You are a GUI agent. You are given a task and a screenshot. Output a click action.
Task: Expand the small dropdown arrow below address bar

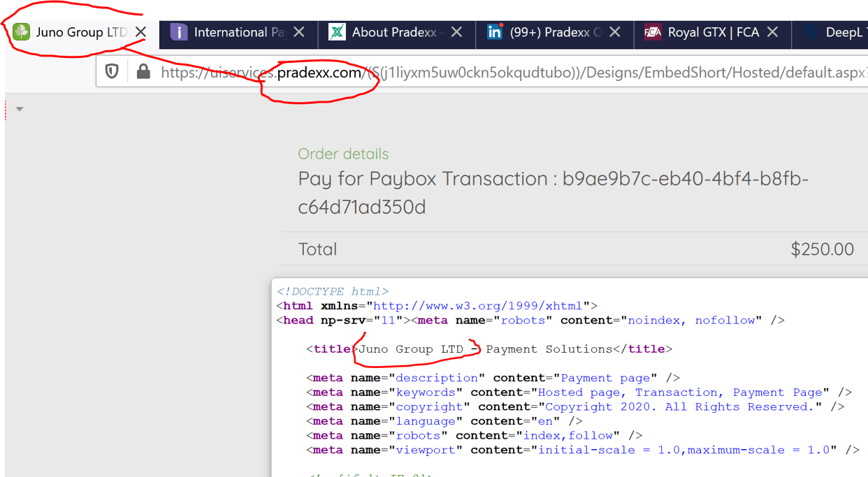(x=20, y=109)
